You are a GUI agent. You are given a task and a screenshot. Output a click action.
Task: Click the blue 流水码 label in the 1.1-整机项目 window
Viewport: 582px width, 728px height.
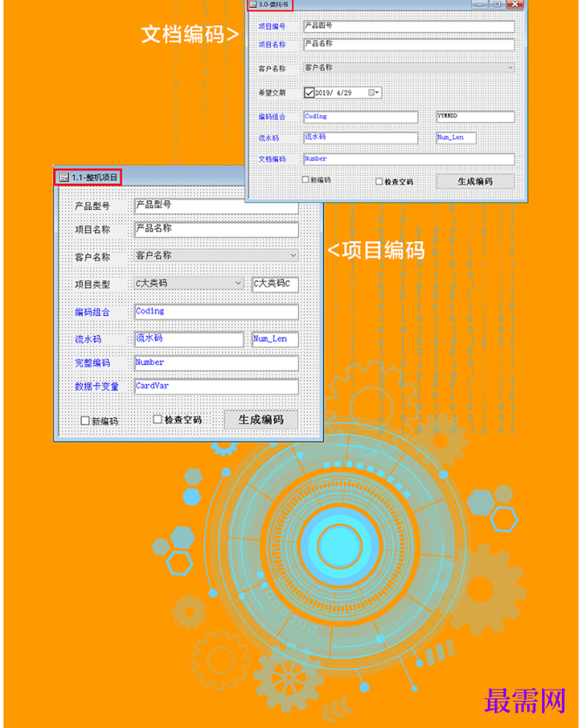88,340
